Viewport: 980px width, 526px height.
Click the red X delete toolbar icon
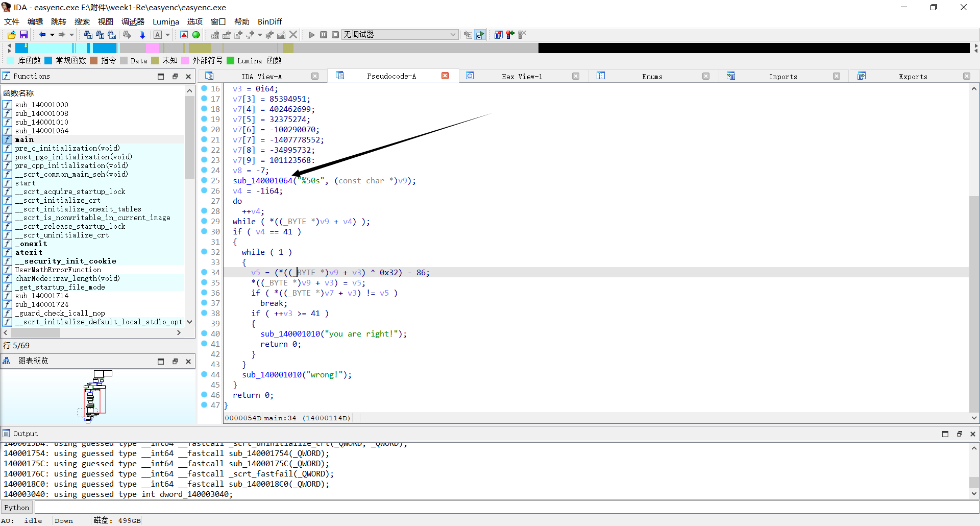coord(293,35)
